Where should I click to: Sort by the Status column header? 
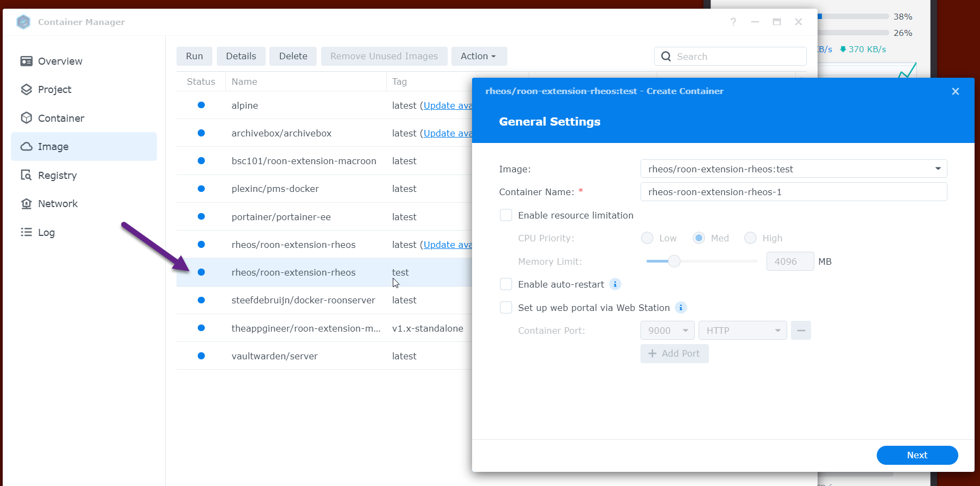201,82
